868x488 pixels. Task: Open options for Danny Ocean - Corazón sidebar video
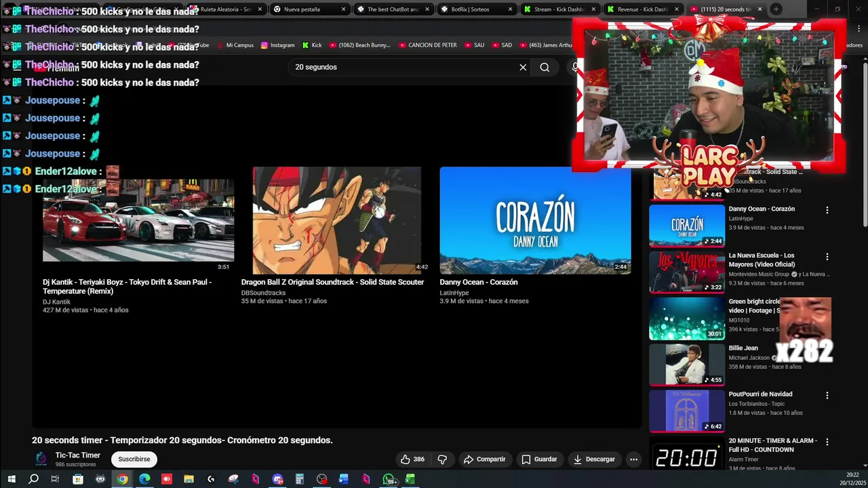[827, 210]
